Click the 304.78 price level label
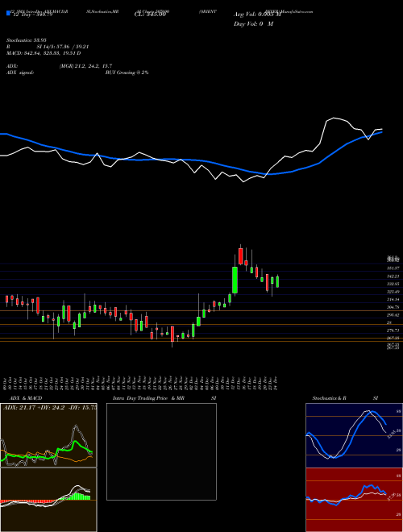 pos(394,307)
